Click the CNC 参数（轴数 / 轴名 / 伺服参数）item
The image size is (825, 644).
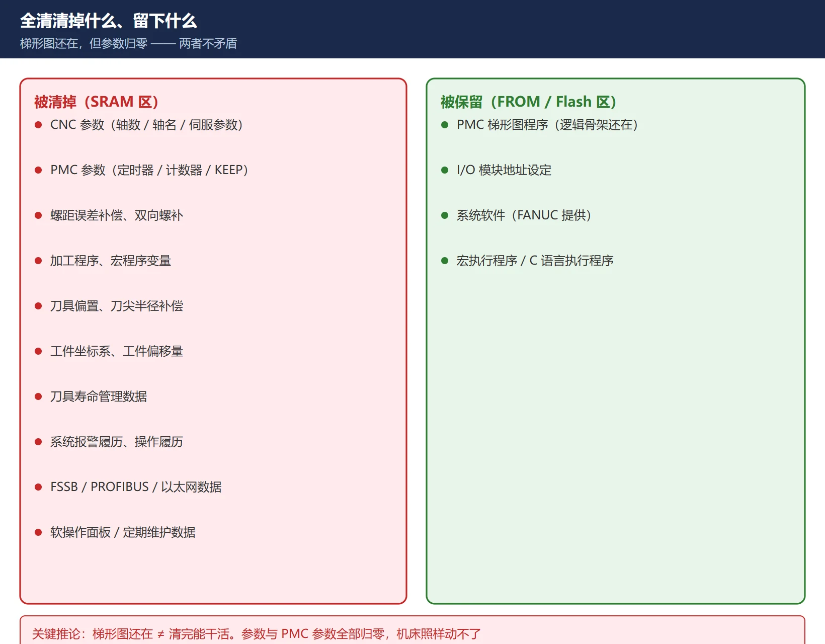click(147, 125)
